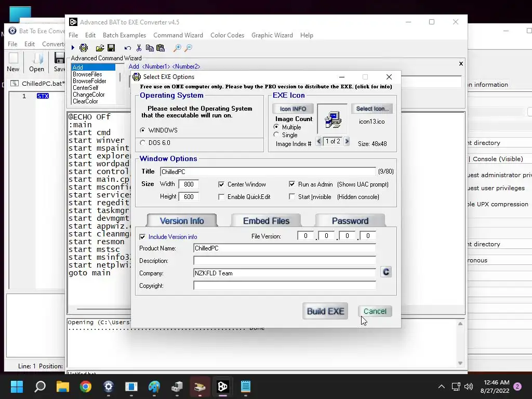Switch to Version Info tab

[182, 221]
